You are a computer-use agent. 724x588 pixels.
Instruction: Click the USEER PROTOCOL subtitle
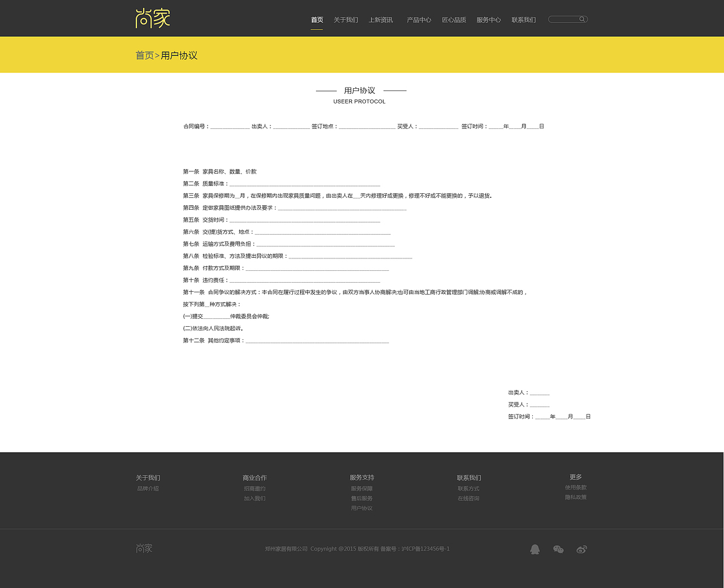coord(359,102)
